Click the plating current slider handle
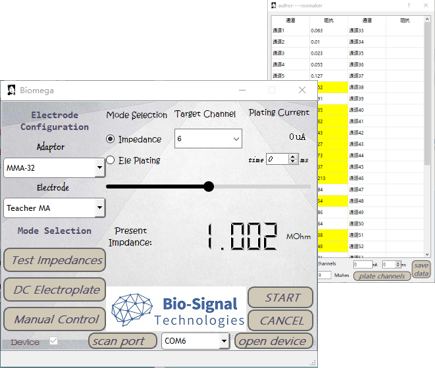The height and width of the screenshot is (368, 435). click(209, 186)
